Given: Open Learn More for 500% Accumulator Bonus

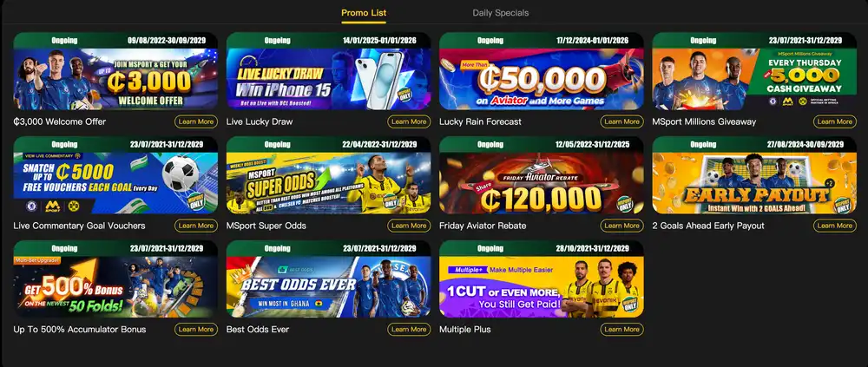Looking at the screenshot, I should [x=196, y=330].
